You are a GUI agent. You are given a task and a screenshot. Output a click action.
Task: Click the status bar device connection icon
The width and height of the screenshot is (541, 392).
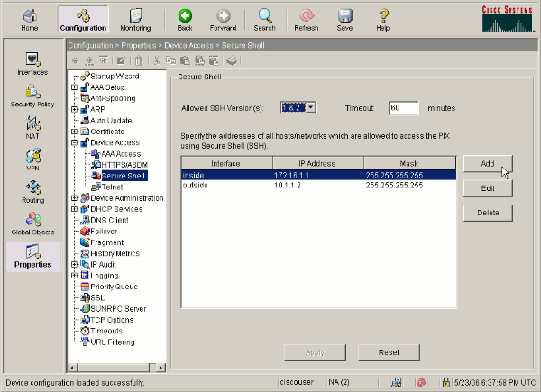(396, 382)
